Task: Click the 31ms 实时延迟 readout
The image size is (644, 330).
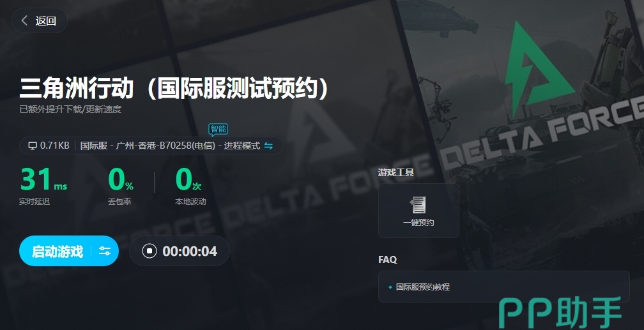Action: [x=43, y=186]
